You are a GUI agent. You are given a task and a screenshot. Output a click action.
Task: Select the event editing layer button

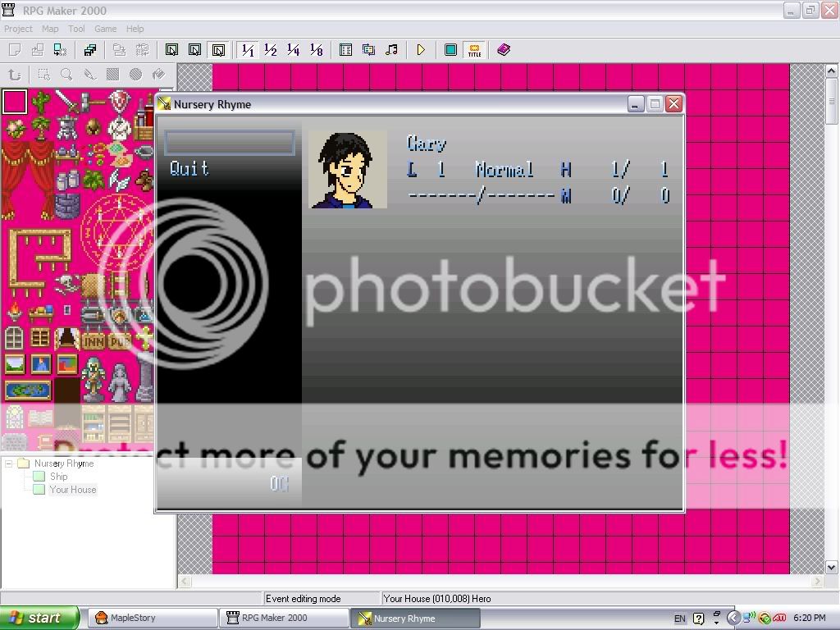pos(218,50)
